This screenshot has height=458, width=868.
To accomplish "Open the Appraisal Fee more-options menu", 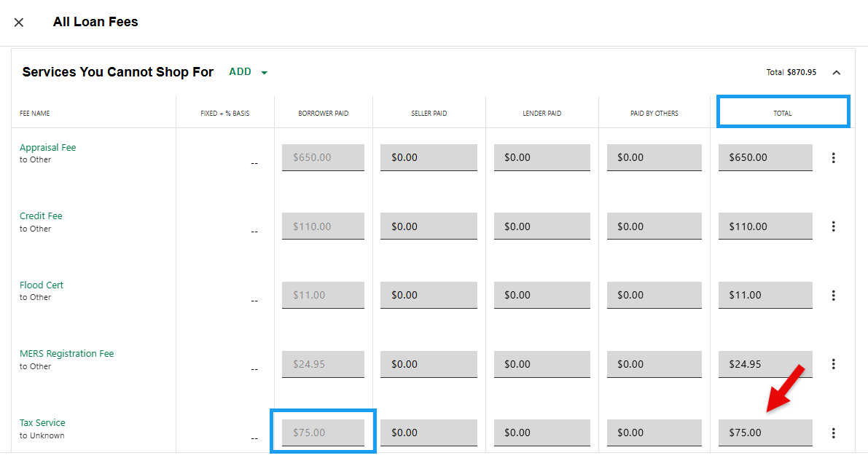I will point(833,158).
